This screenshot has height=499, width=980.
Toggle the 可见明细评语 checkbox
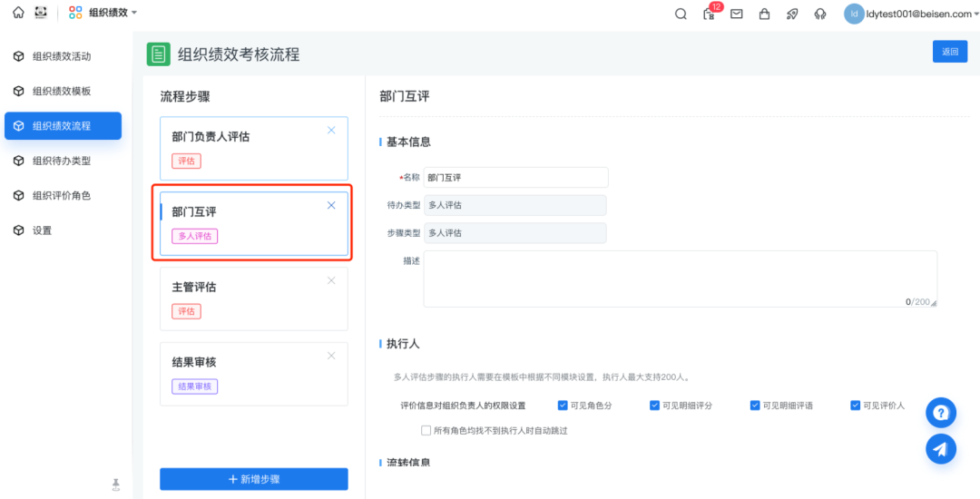click(x=755, y=406)
